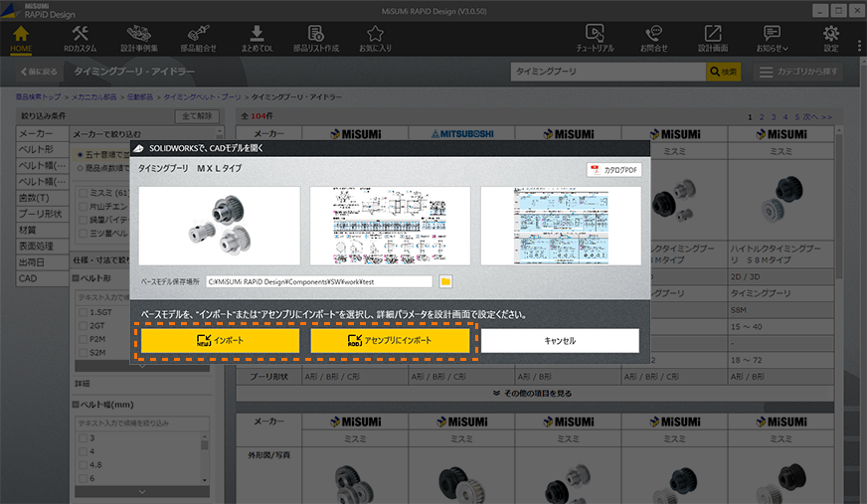Open 部品リスト作成 parts list tool
This screenshot has height=504, width=867.
point(316,39)
